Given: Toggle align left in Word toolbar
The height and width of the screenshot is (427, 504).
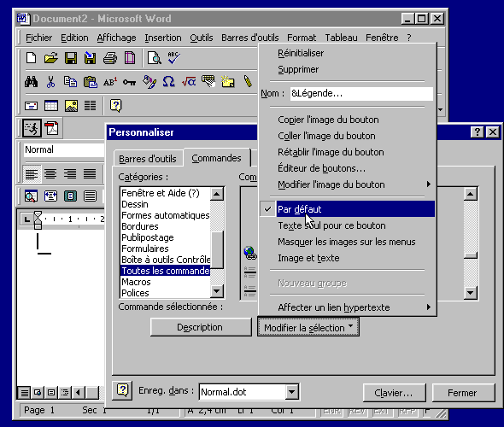Looking at the screenshot, I should click(32, 174).
